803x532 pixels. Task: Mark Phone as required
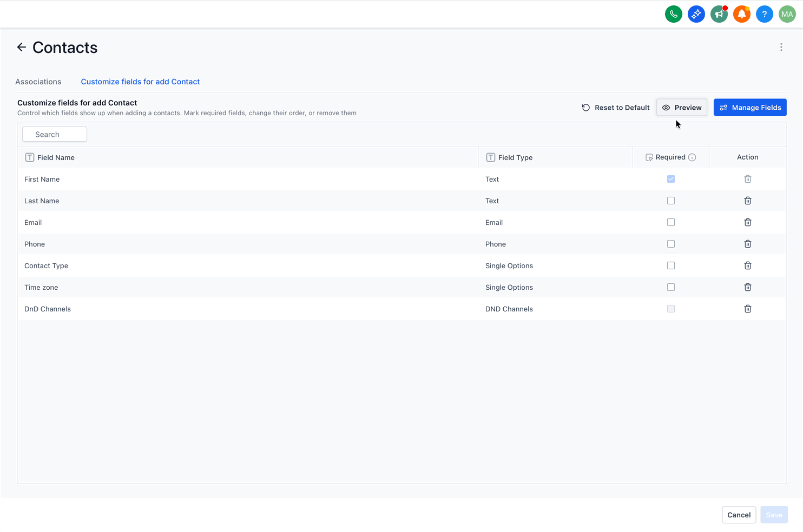tap(671, 244)
